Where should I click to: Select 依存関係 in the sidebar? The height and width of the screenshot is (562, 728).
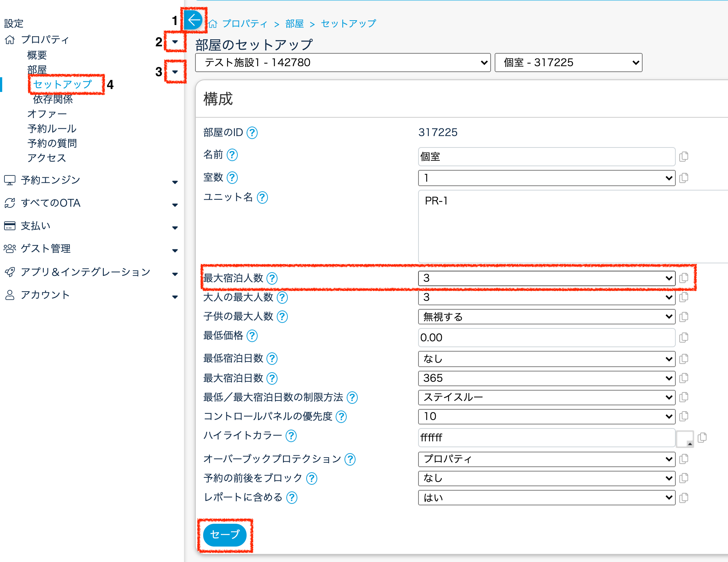[53, 99]
